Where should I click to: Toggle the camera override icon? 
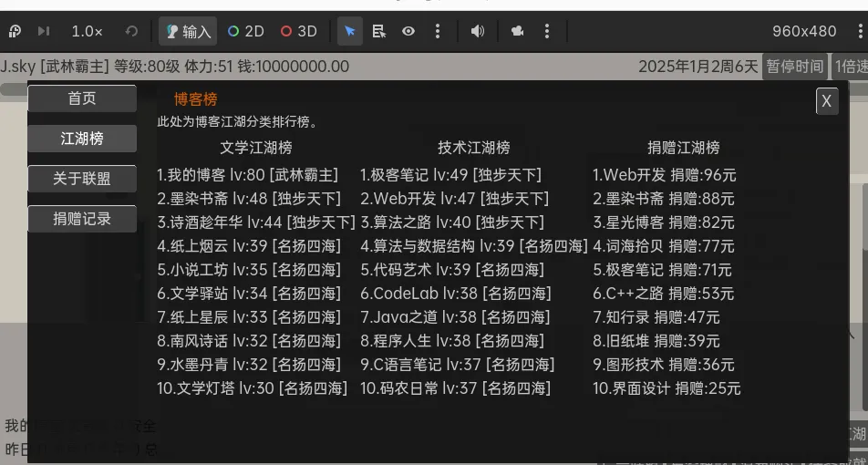518,31
